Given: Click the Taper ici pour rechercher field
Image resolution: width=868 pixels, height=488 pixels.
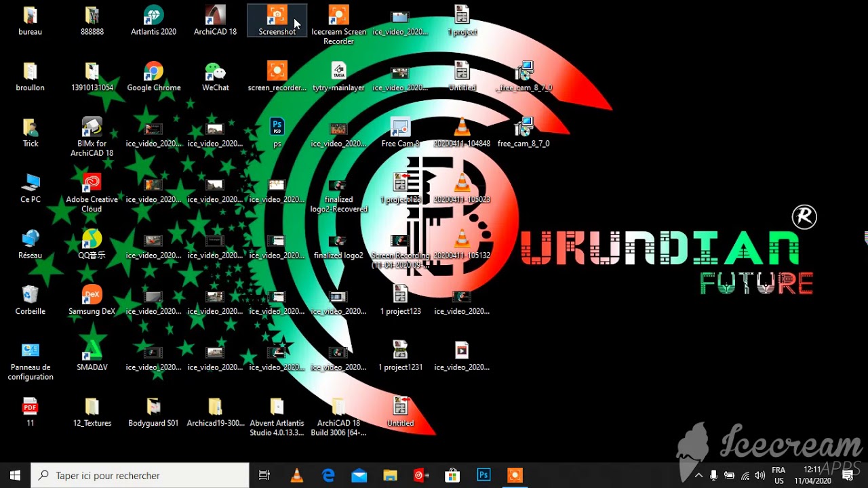Looking at the screenshot, I should tap(140, 475).
